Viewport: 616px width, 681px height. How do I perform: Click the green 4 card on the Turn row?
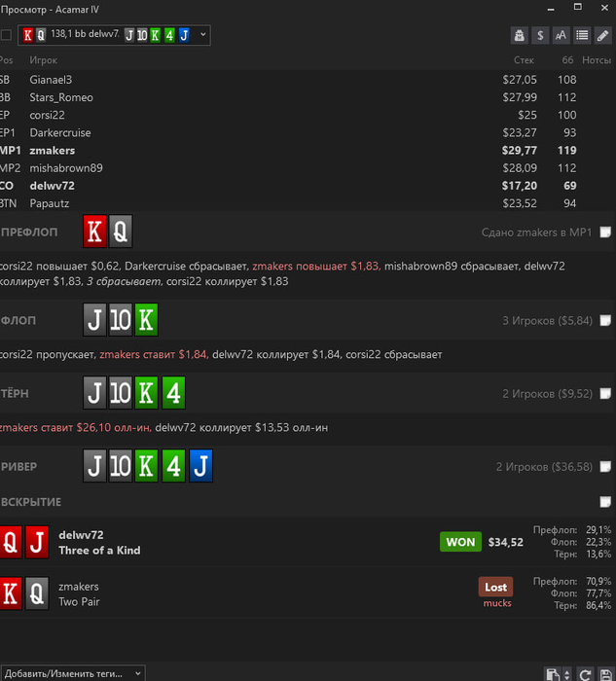(x=173, y=393)
